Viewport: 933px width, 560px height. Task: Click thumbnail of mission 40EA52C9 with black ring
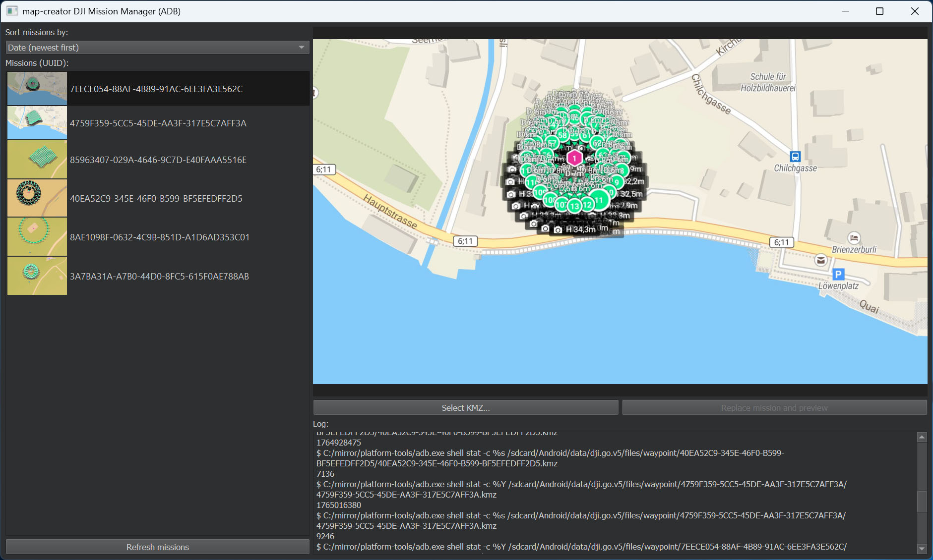[37, 198]
